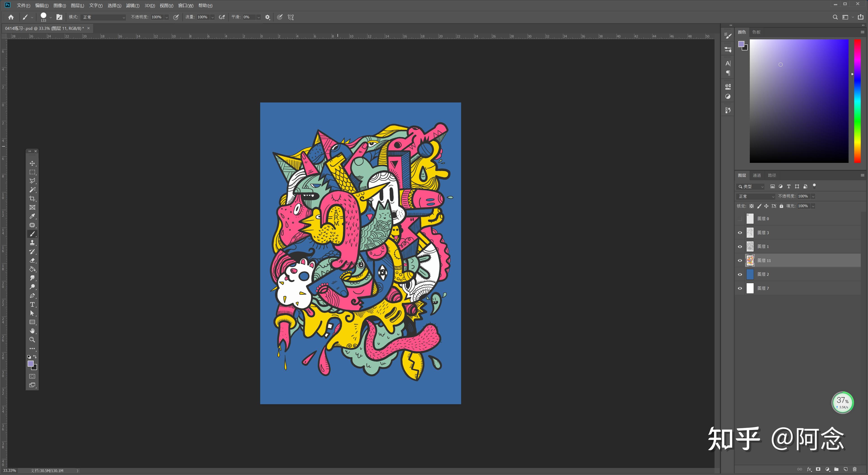Toggle lock transparent pixels

751,206
